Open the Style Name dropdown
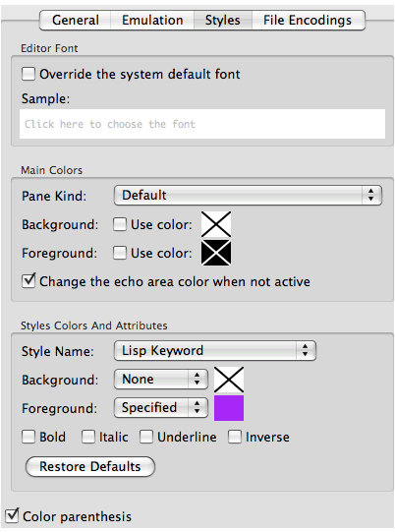Screen dimensions: 395x532 coord(215,350)
